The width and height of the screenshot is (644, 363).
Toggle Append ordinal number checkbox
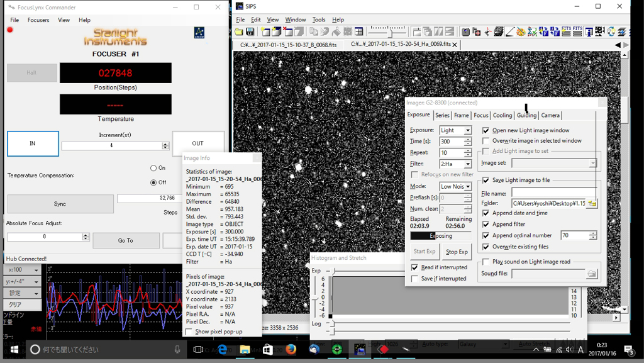486,235
